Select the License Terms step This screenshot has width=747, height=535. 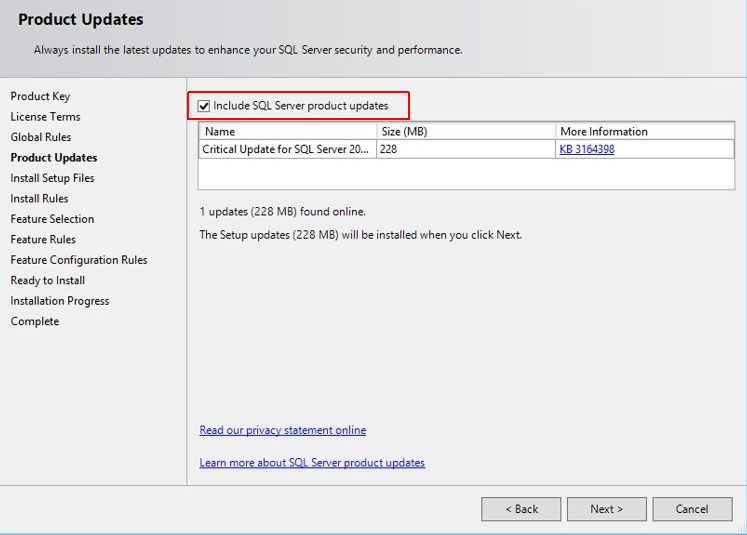point(46,117)
